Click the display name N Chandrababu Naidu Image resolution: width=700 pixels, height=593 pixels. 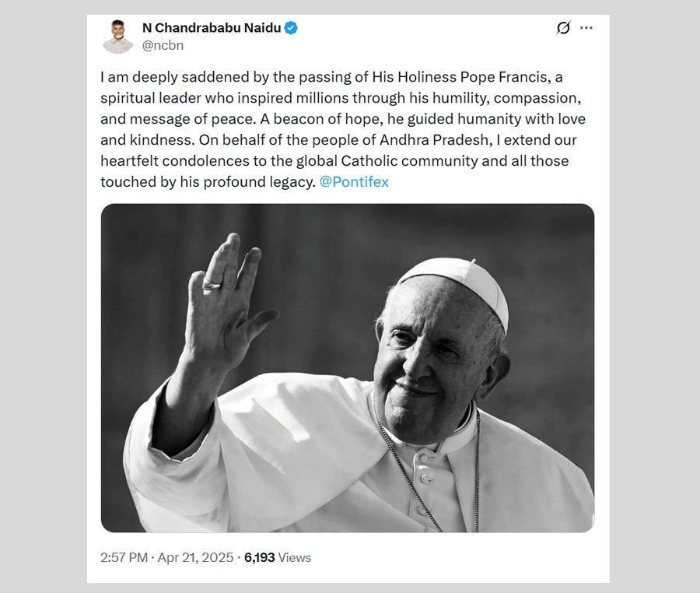tap(211, 28)
